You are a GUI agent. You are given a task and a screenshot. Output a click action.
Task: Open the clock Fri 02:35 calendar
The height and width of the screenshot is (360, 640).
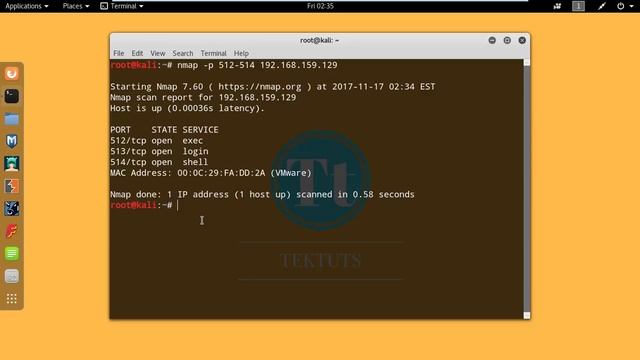point(320,6)
